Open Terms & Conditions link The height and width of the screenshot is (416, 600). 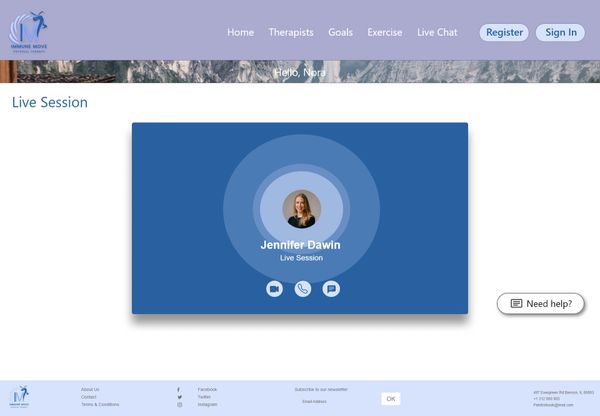click(100, 405)
